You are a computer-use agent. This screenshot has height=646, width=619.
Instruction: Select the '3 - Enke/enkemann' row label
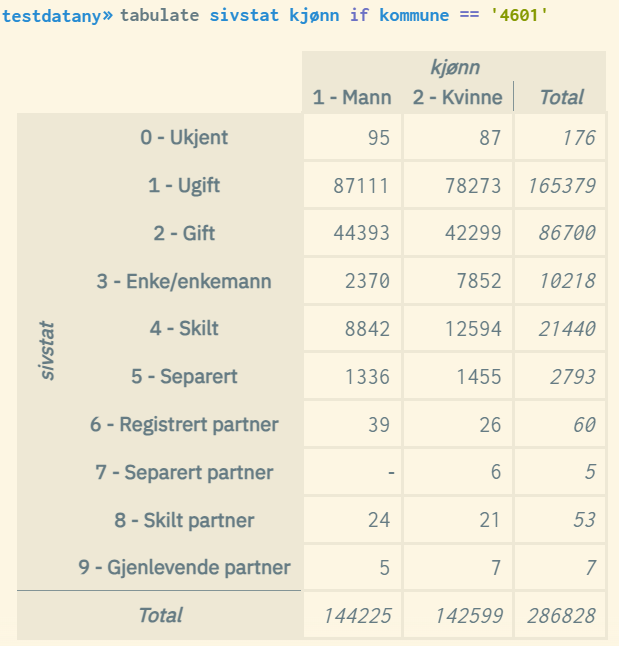184,281
